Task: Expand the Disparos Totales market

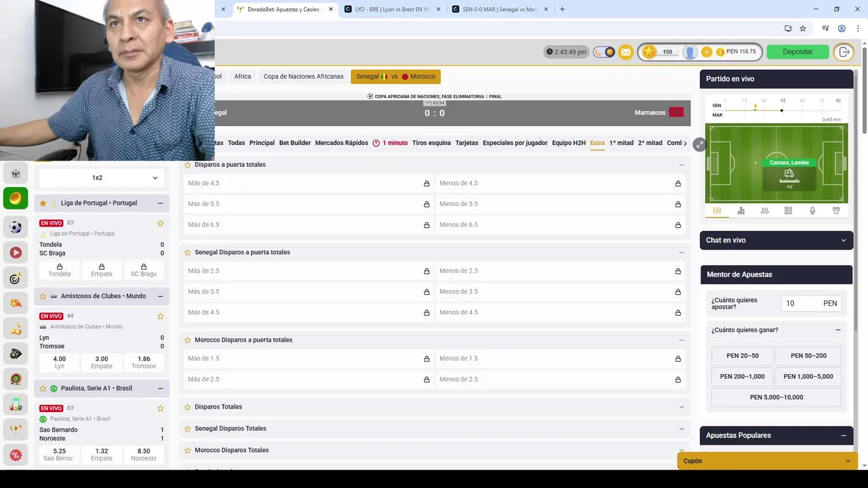Action: [682, 407]
